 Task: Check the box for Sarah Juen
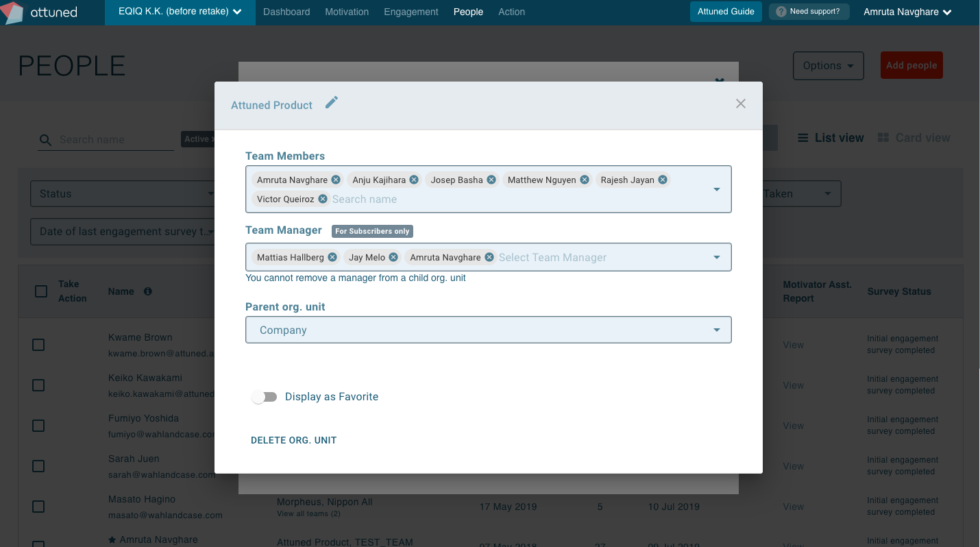(38, 466)
